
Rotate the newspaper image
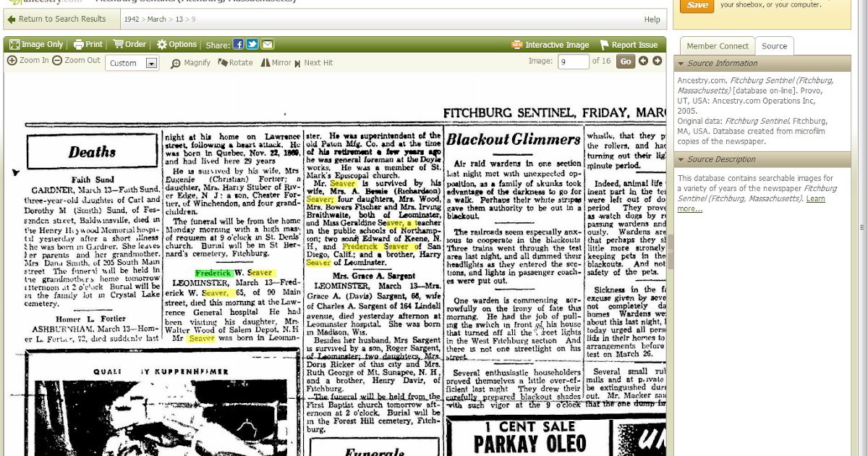coord(236,63)
